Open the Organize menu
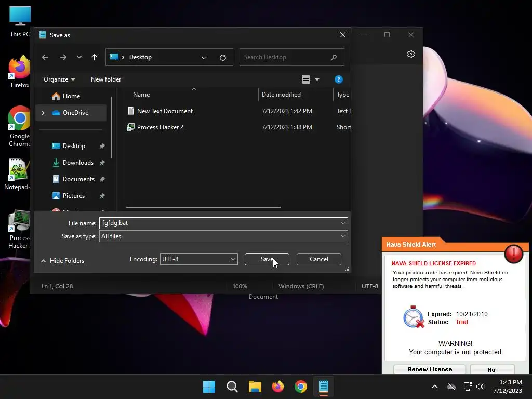The image size is (532, 399). coord(59,79)
